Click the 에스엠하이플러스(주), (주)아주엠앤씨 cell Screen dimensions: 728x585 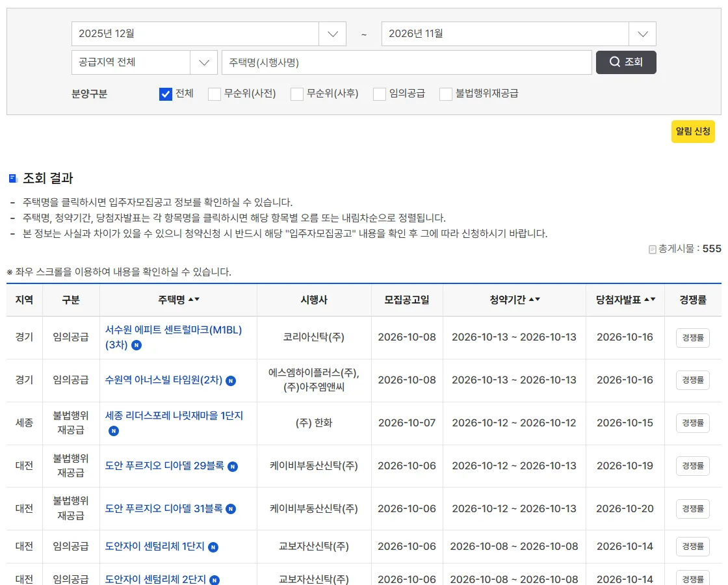coord(314,380)
